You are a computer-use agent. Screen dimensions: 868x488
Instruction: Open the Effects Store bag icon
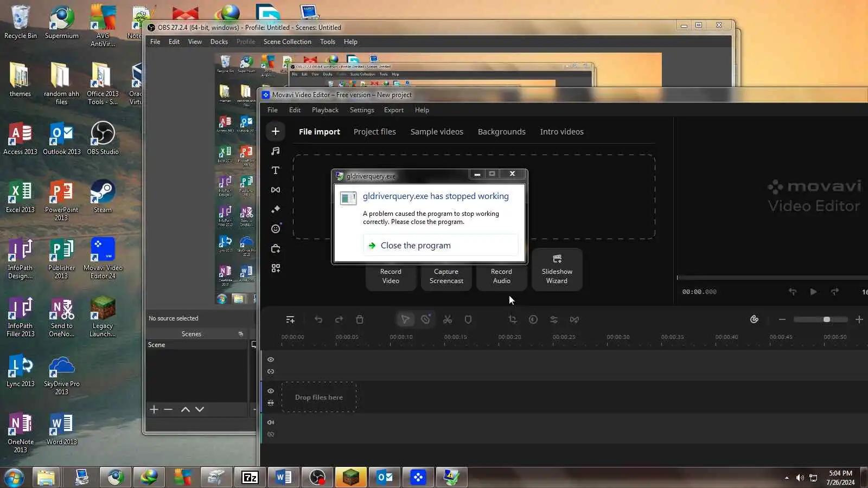click(x=276, y=248)
